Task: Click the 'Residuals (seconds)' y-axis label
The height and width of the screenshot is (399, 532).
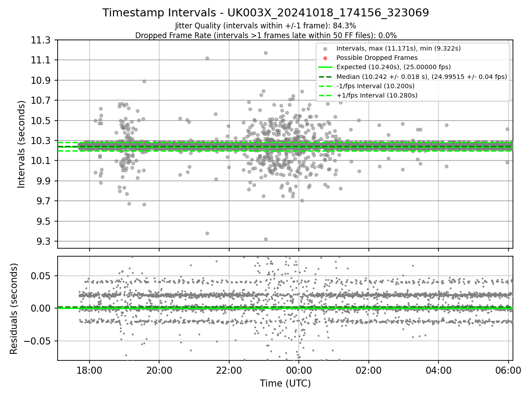Action: (x=14, y=309)
